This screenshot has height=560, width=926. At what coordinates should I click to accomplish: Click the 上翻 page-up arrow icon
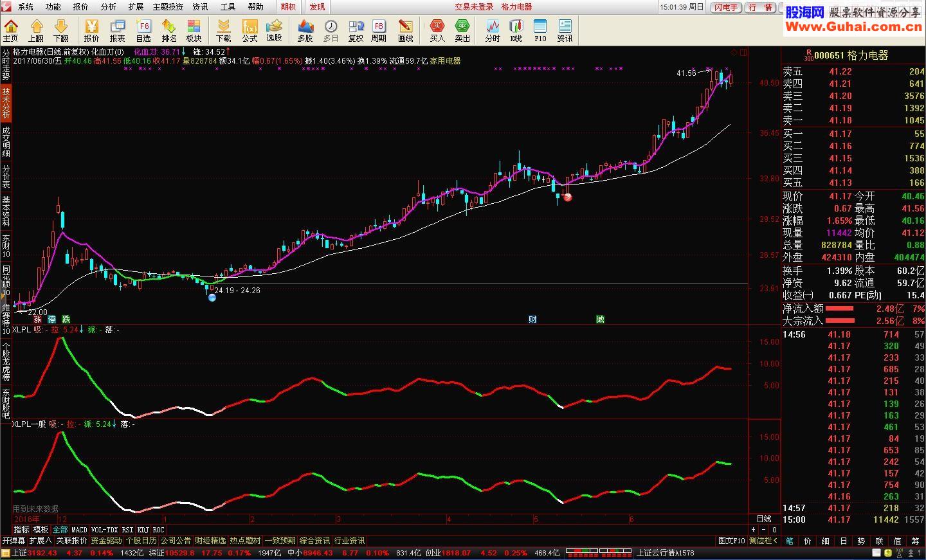[x=36, y=30]
